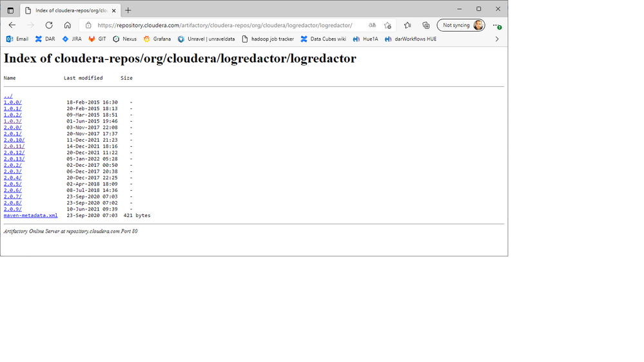Screen dimensions: 644x362
Task: Open GIT bookmark
Action: point(97,39)
